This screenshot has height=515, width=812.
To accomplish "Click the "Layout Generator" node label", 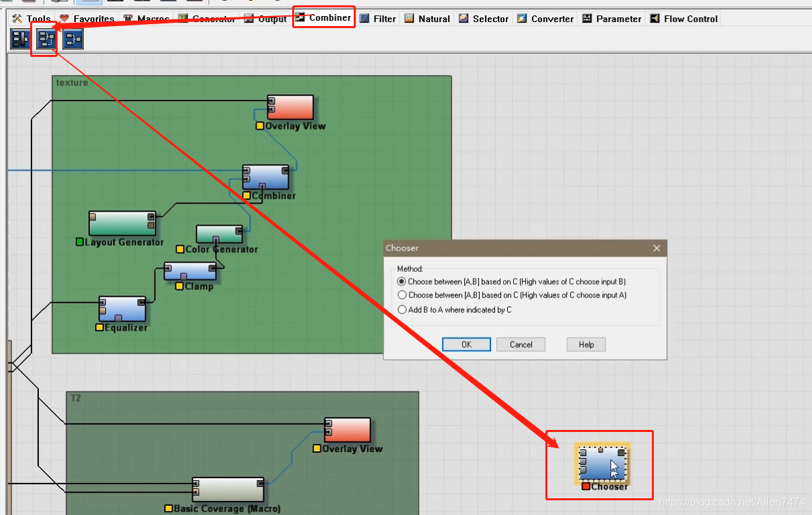I will [x=124, y=242].
